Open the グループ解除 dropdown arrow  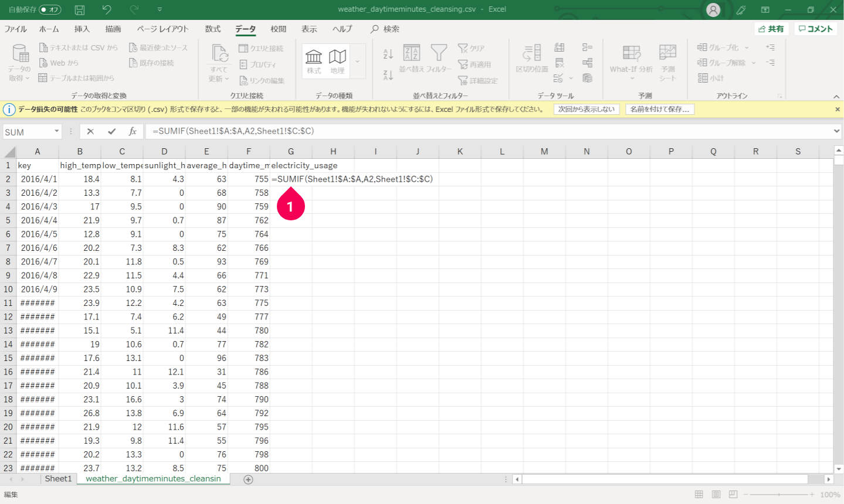coord(754,63)
